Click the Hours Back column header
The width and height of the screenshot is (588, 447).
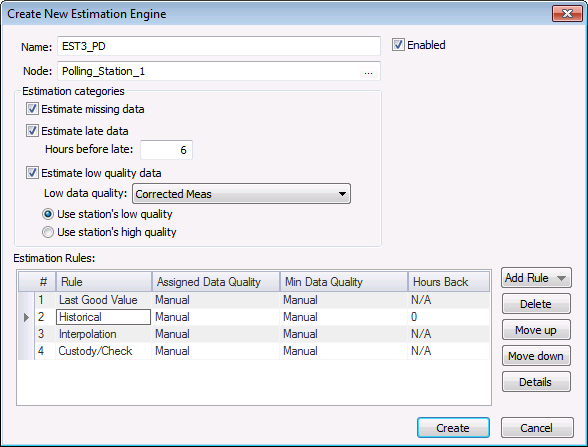448,282
